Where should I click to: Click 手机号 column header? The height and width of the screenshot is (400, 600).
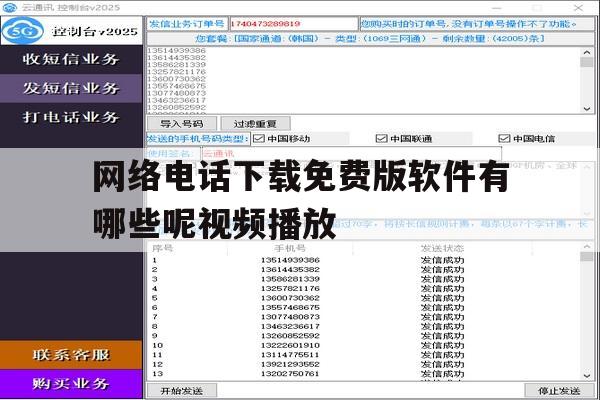[290, 248]
